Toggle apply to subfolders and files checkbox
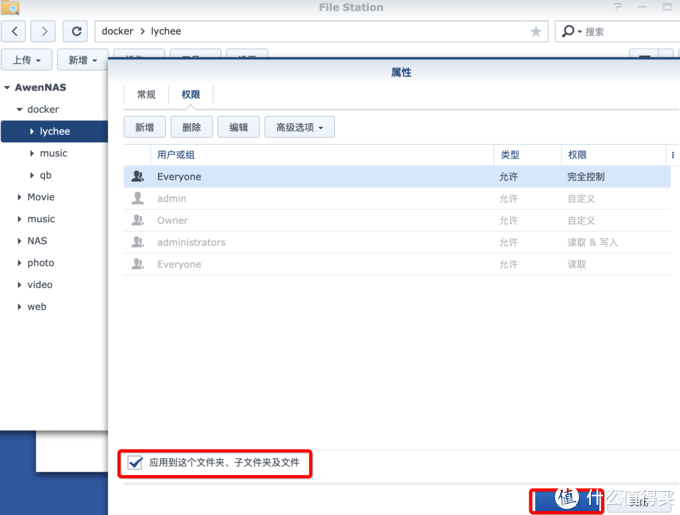Image resolution: width=680 pixels, height=515 pixels. click(135, 463)
